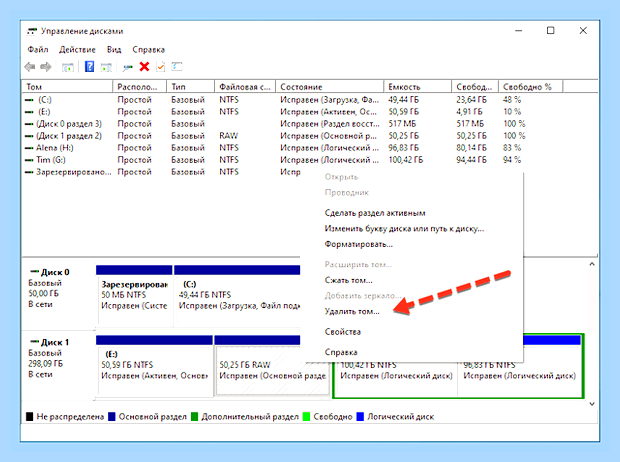Click the settings list toolbar icon

[x=177, y=66]
